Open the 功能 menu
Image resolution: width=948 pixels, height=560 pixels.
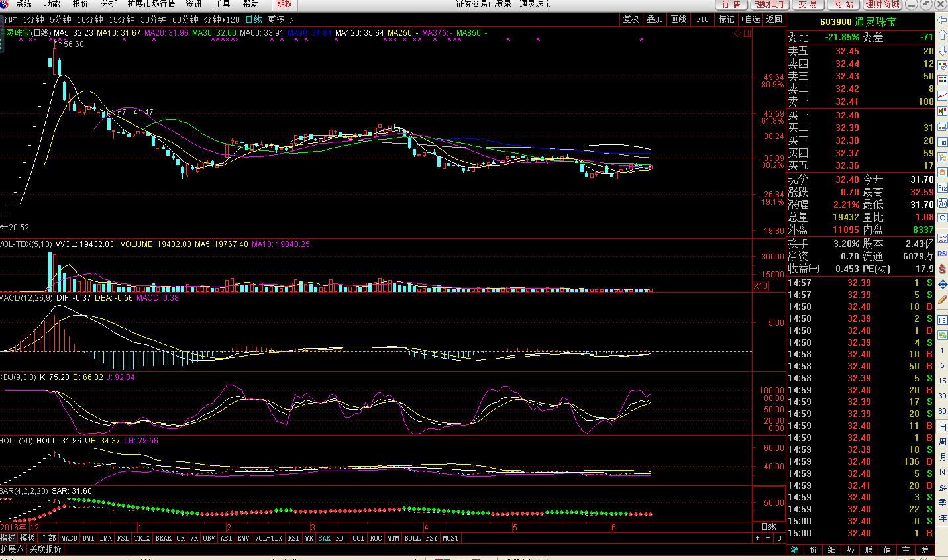[x=52, y=4]
